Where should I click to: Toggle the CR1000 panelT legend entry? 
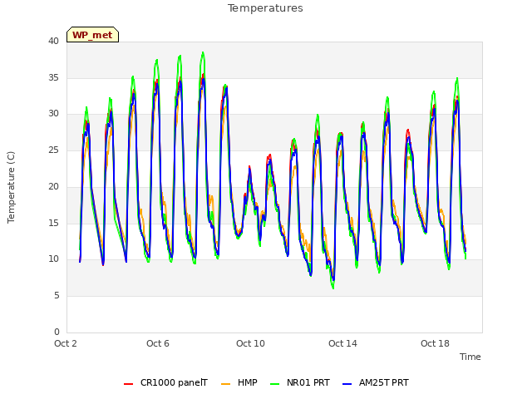(x=165, y=382)
